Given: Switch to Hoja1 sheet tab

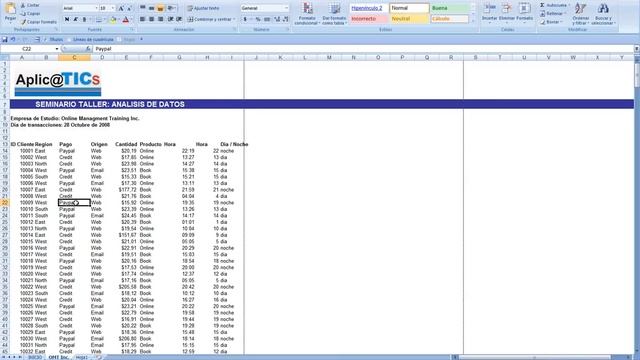Looking at the screenshot, I should point(82,357).
